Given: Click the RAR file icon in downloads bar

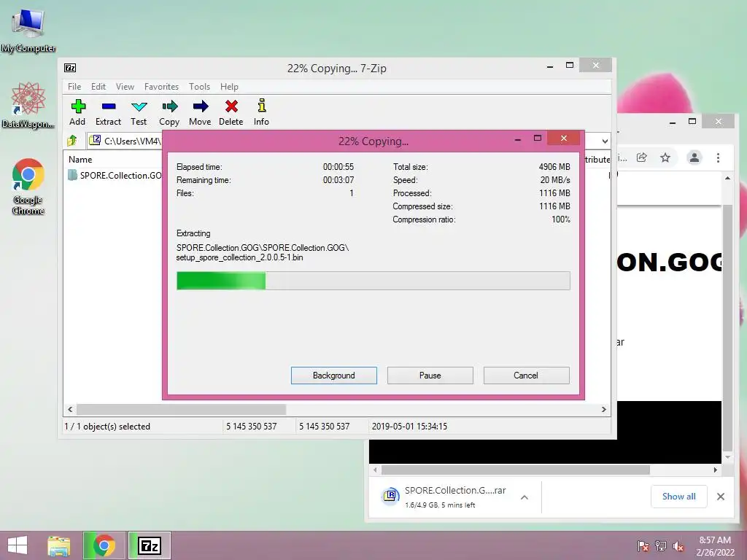Looking at the screenshot, I should [x=390, y=496].
